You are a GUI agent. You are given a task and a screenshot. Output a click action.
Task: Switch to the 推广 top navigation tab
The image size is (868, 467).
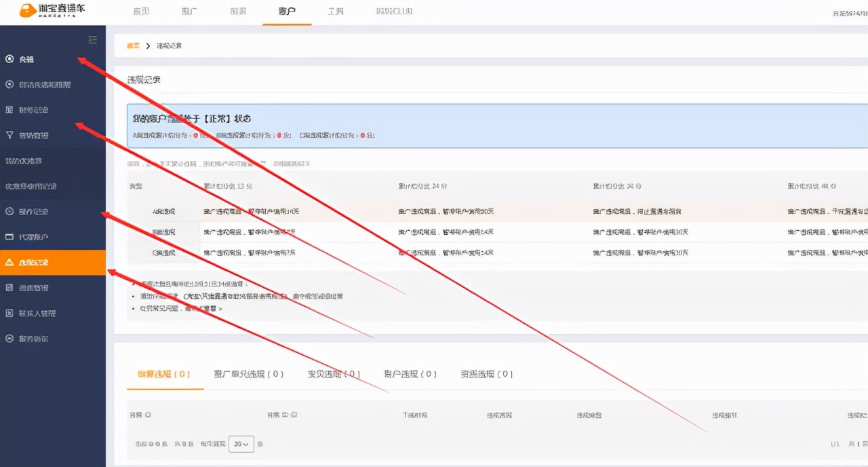pos(190,12)
